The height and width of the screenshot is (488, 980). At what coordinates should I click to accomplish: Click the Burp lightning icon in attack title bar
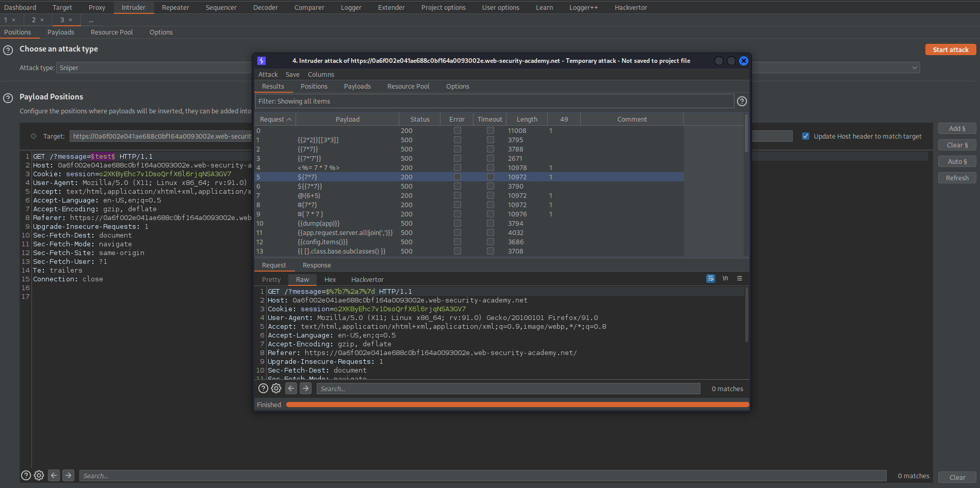click(262, 61)
